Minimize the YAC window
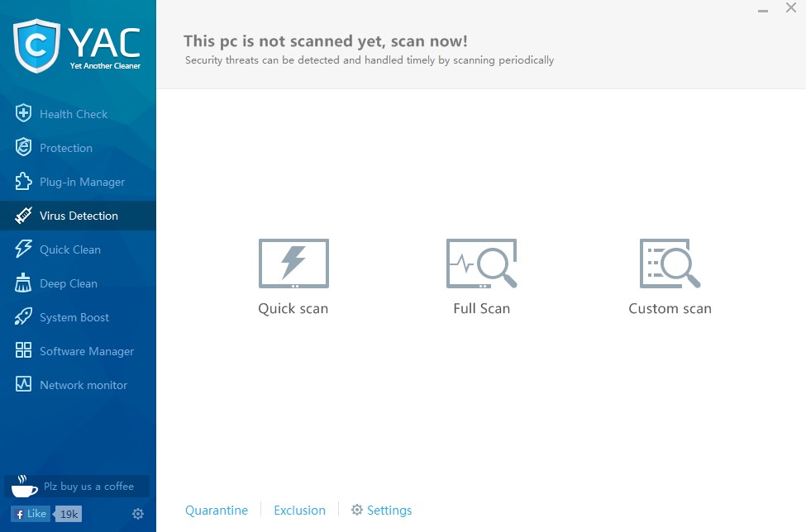Image resolution: width=806 pixels, height=532 pixels. (763, 10)
